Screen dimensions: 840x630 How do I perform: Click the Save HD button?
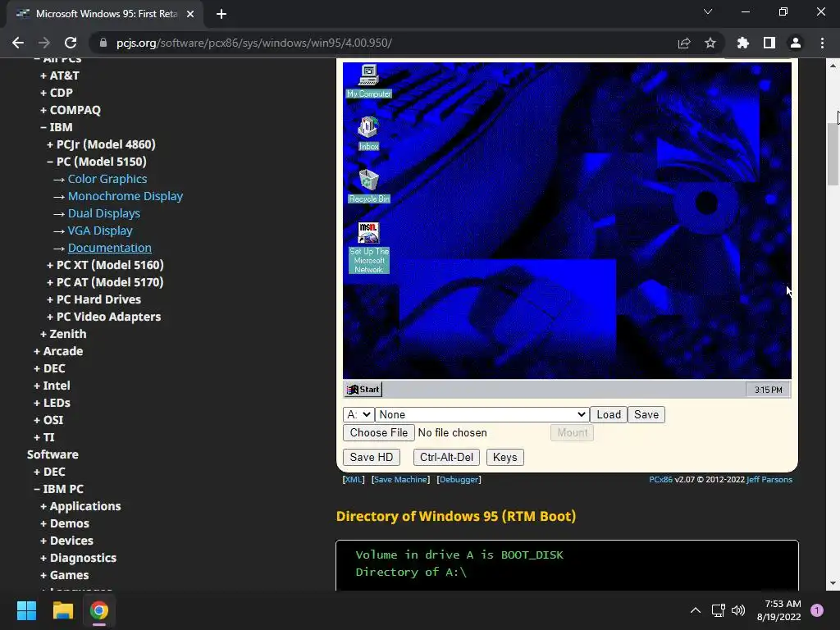pyautogui.click(x=372, y=458)
